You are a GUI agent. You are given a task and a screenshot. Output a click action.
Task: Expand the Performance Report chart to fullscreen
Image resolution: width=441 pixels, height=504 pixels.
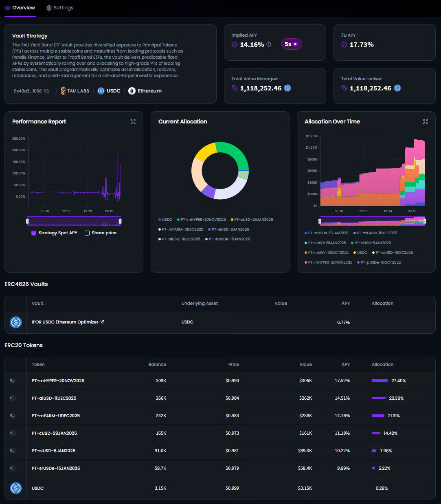pos(133,122)
